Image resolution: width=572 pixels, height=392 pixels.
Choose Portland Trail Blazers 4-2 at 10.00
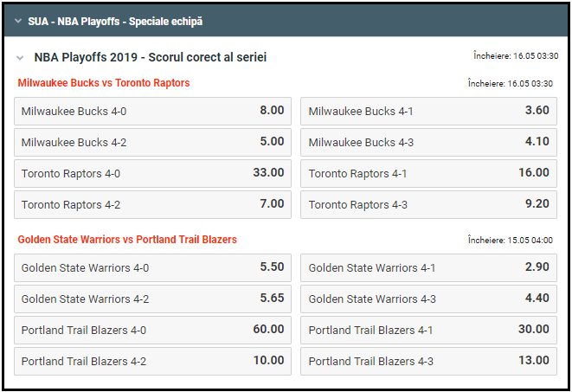(153, 361)
